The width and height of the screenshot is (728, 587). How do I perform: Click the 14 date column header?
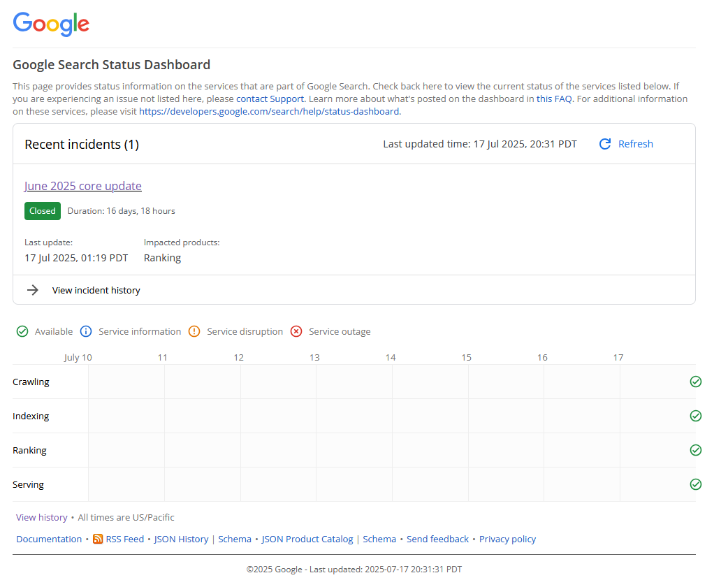391,358
